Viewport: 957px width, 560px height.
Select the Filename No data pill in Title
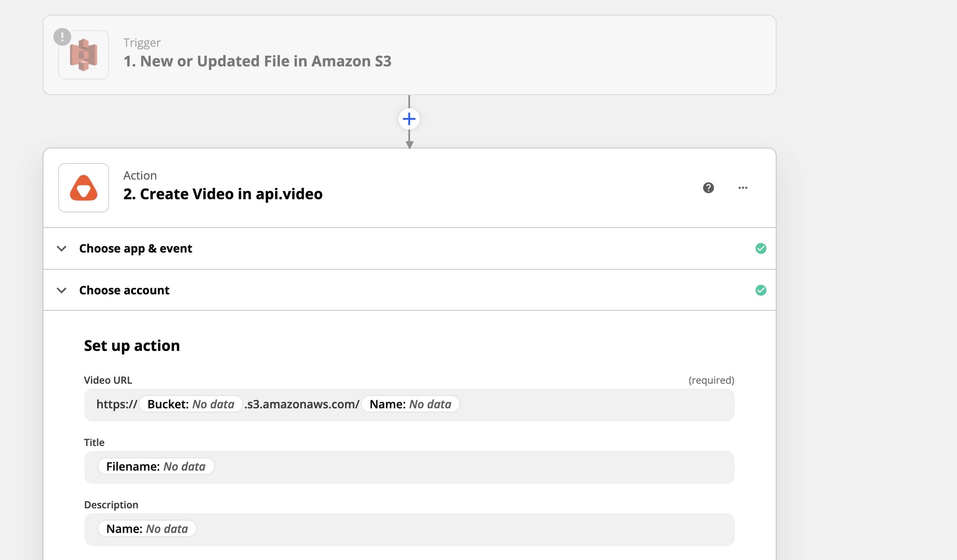tap(156, 466)
